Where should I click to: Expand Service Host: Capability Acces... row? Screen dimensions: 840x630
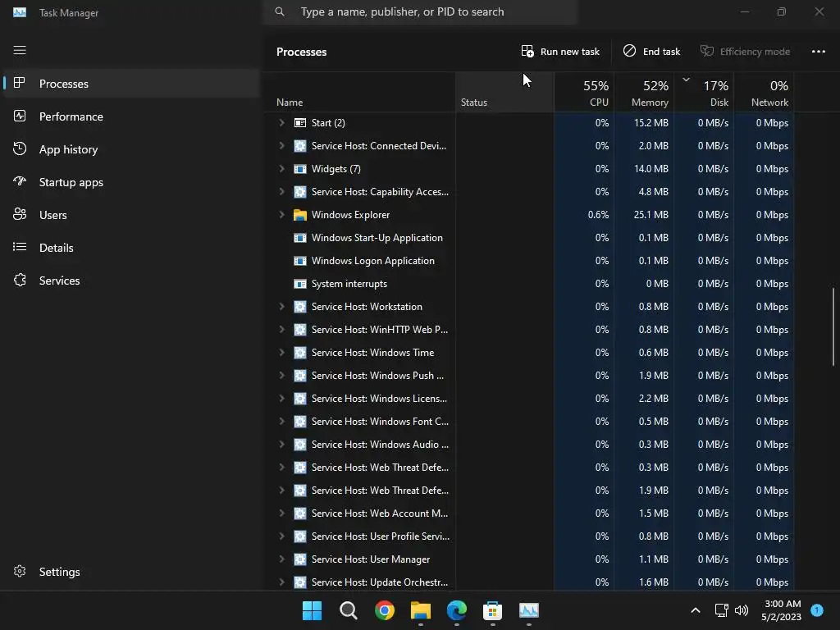click(x=282, y=192)
